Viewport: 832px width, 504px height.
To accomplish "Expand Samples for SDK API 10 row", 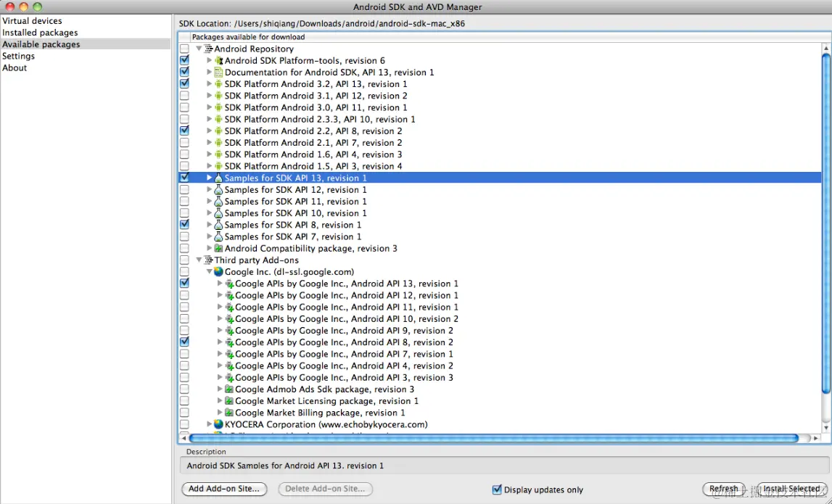I will click(210, 212).
